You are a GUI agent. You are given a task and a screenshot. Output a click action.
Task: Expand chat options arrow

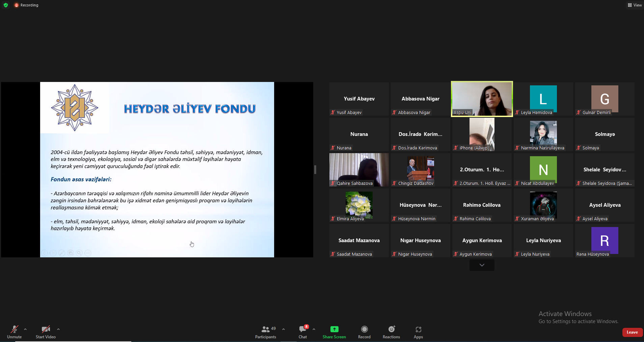(x=314, y=329)
